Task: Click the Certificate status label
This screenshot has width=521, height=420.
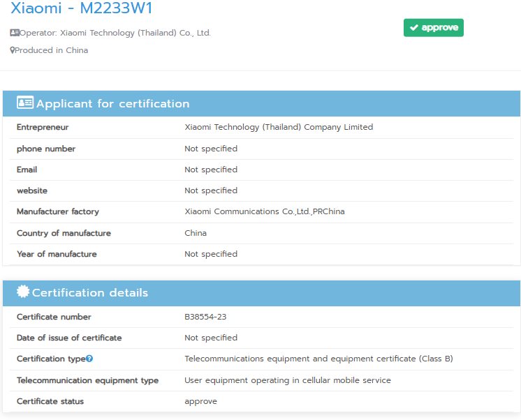Action: (x=50, y=401)
